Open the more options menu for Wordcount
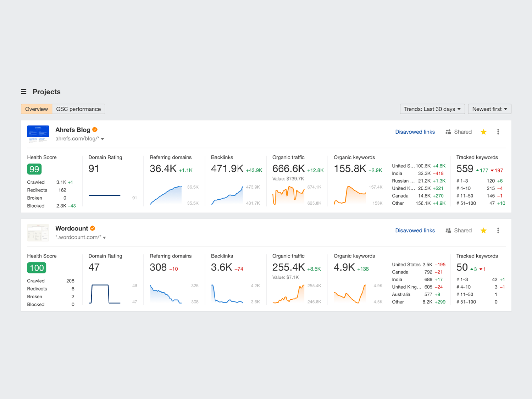This screenshot has width=532, height=399. [498, 231]
